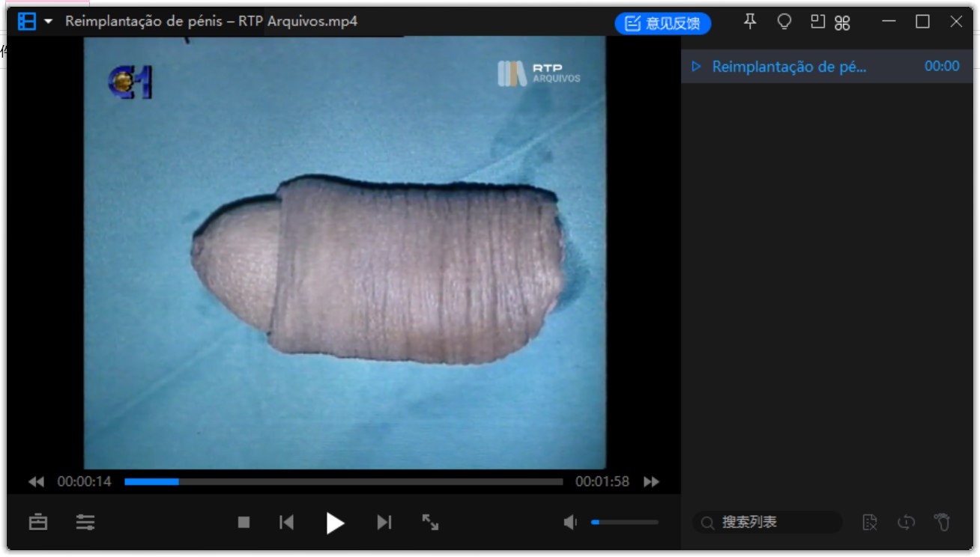Open the toolbox icon
Screen dimensions: 980x557
click(x=38, y=522)
